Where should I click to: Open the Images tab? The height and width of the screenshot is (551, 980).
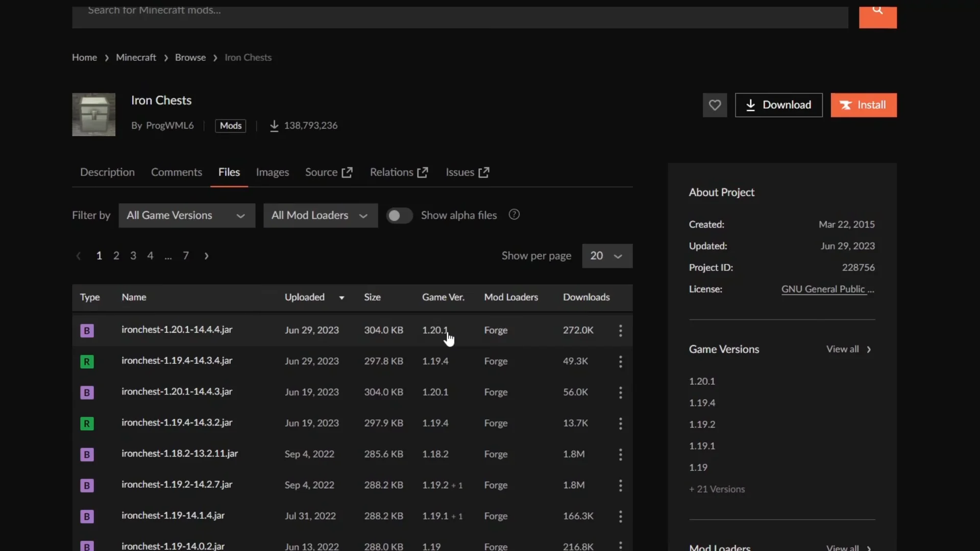pyautogui.click(x=273, y=172)
